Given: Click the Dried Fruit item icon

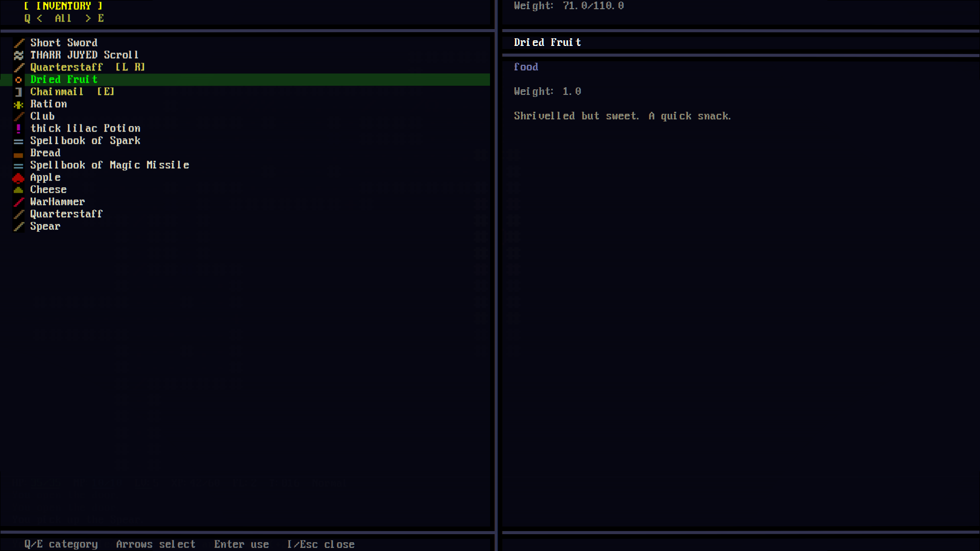Looking at the screenshot, I should click(19, 80).
